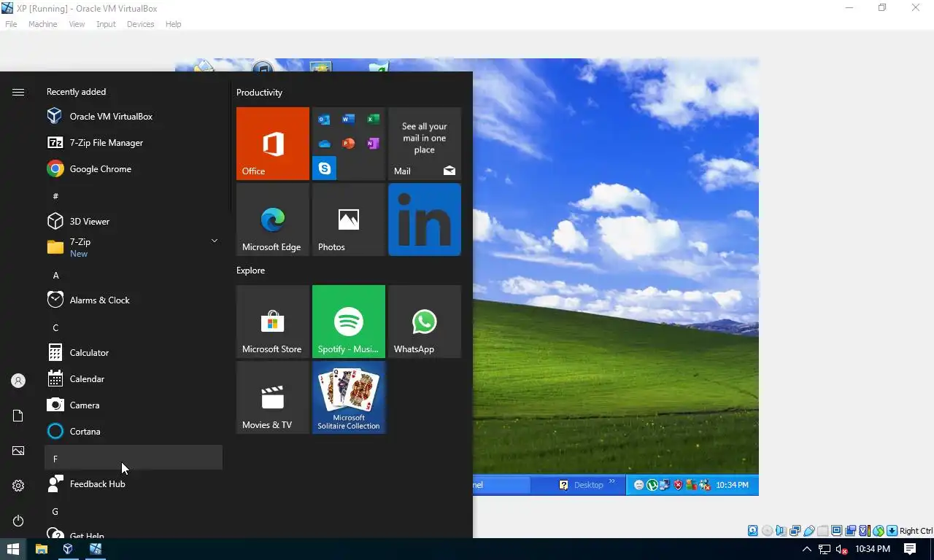Open the Photos tile

[x=349, y=219]
